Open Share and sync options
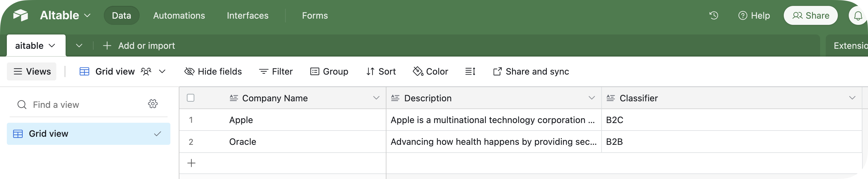The width and height of the screenshot is (868, 179). click(x=531, y=71)
